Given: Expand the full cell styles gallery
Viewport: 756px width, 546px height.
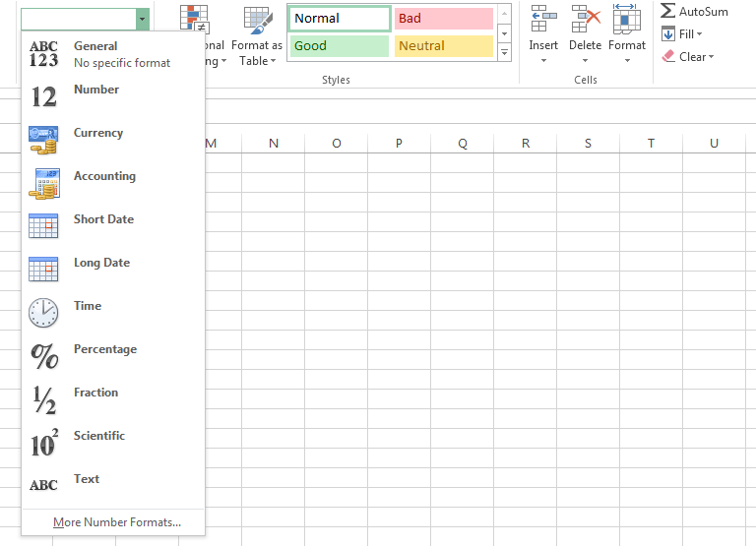Looking at the screenshot, I should click(x=504, y=52).
